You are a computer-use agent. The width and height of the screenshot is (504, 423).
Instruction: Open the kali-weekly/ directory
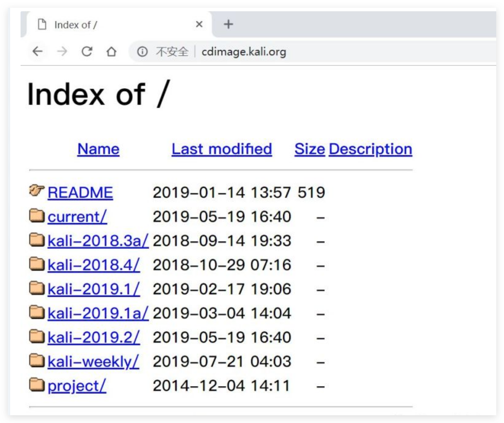[x=93, y=361]
